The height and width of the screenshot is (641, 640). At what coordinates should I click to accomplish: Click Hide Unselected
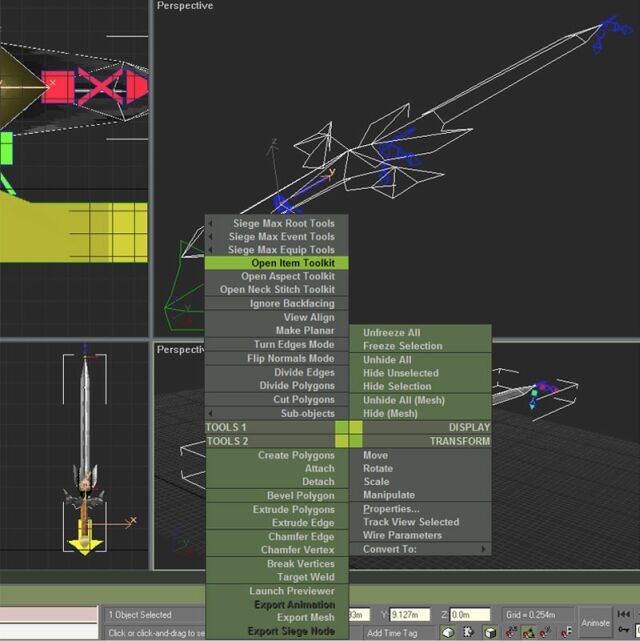pyautogui.click(x=421, y=373)
